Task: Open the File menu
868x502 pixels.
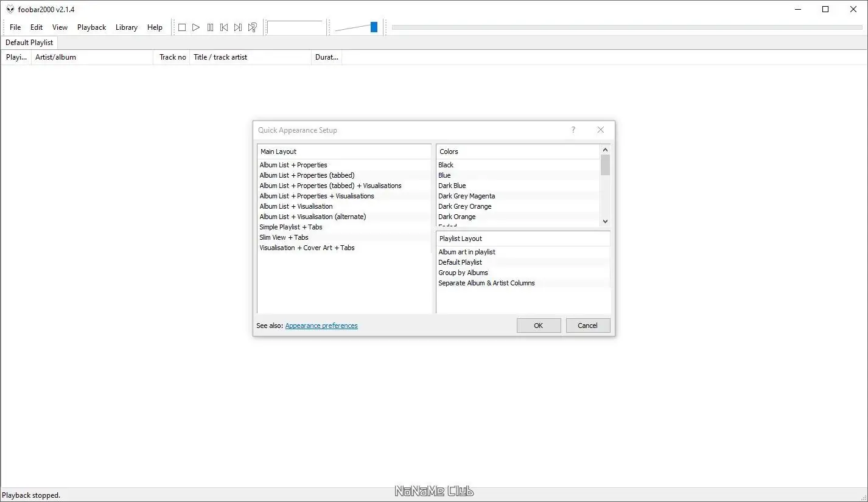Action: coord(15,27)
